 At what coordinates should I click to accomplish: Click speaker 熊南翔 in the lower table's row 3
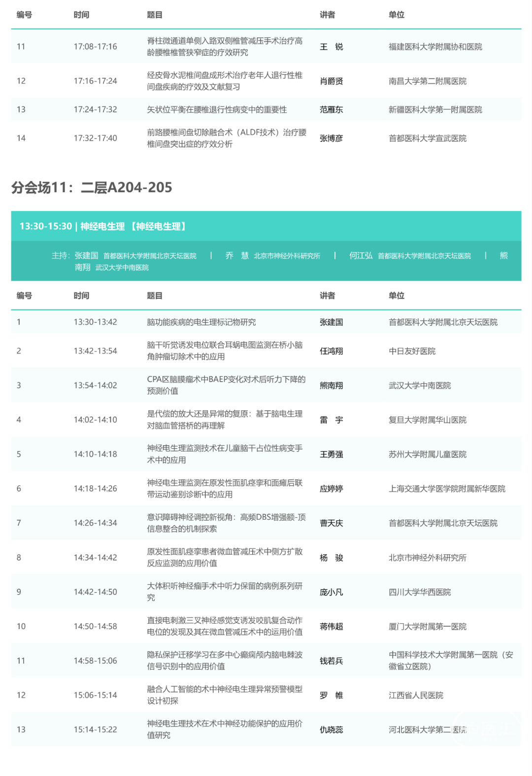(331, 386)
